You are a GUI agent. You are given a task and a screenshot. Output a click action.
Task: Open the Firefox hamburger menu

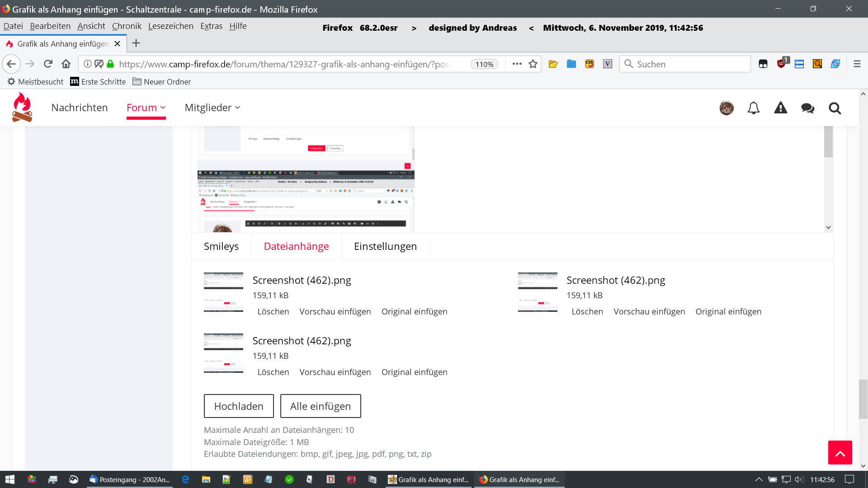857,64
